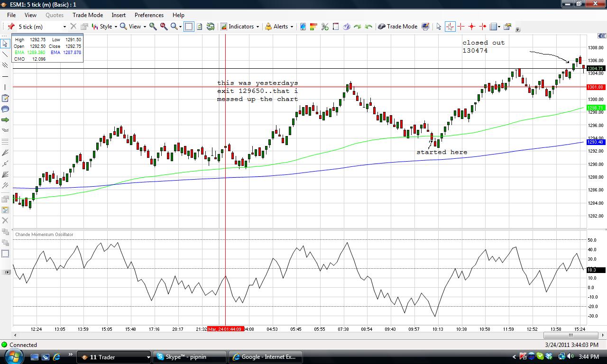This screenshot has height=364, width=607.
Task: Open the Help menu
Action: (x=178, y=15)
